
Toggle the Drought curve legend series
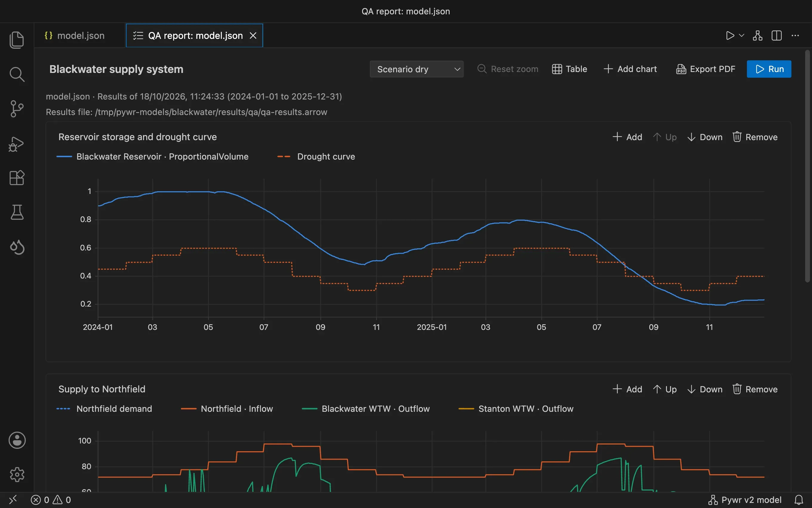(x=316, y=157)
